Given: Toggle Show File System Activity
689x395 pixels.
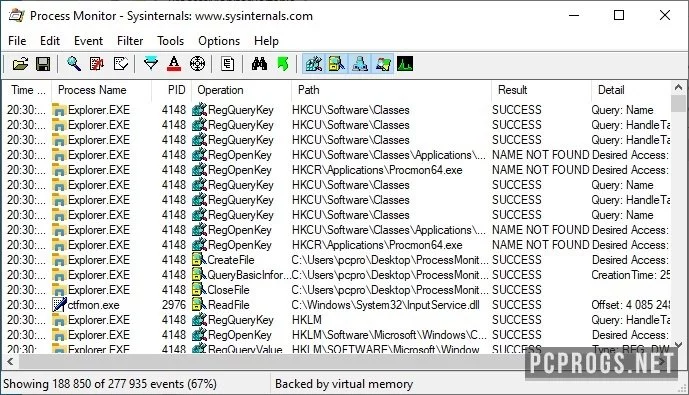Looking at the screenshot, I should pyautogui.click(x=337, y=64).
